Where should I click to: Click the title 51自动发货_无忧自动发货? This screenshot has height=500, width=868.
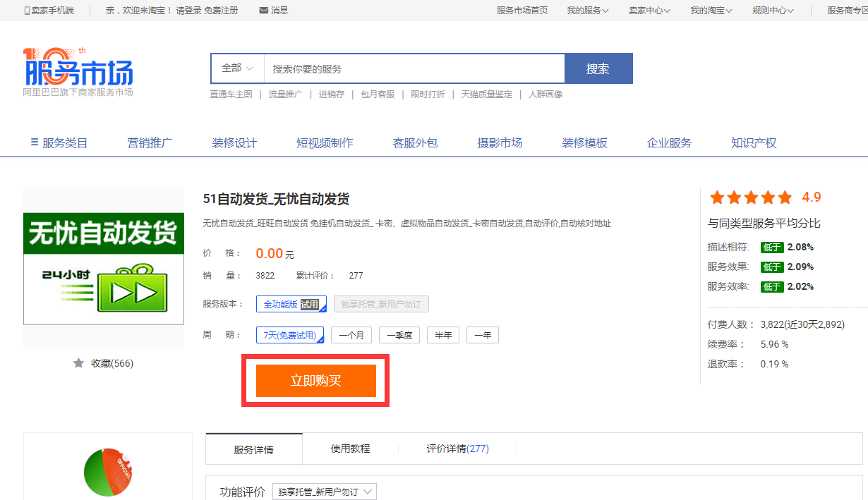click(x=276, y=200)
